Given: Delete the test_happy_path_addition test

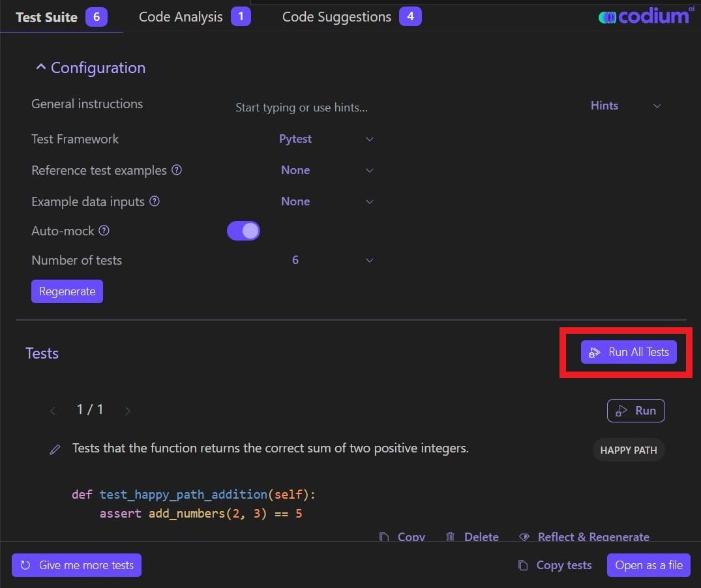Looking at the screenshot, I should 472,537.
